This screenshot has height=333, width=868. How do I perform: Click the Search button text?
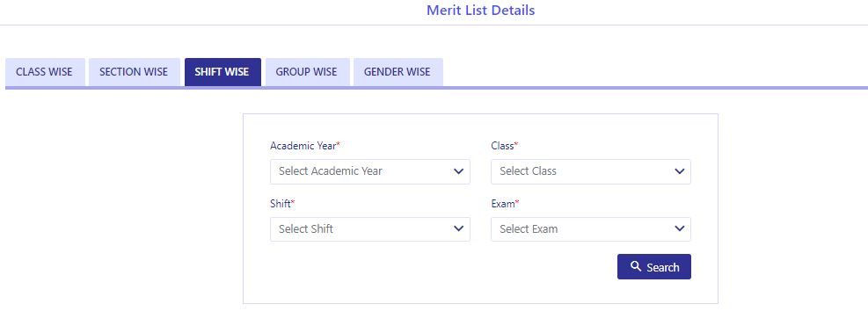pos(662,267)
